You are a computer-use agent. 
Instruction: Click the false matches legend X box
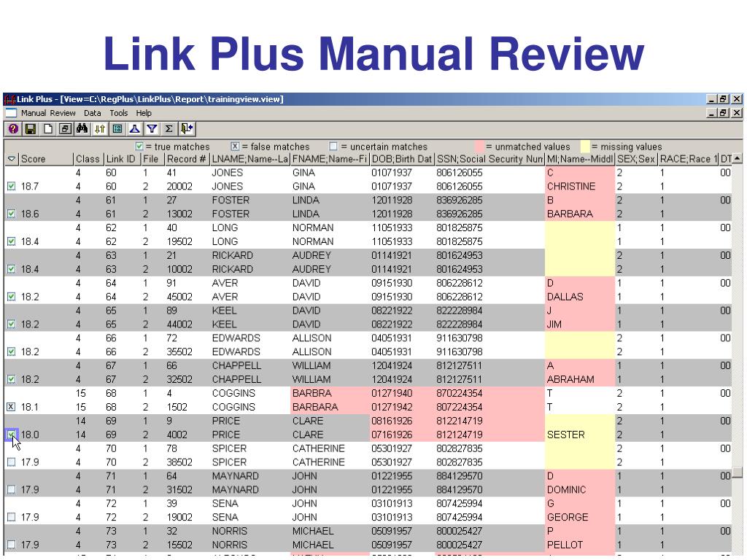tap(235, 147)
